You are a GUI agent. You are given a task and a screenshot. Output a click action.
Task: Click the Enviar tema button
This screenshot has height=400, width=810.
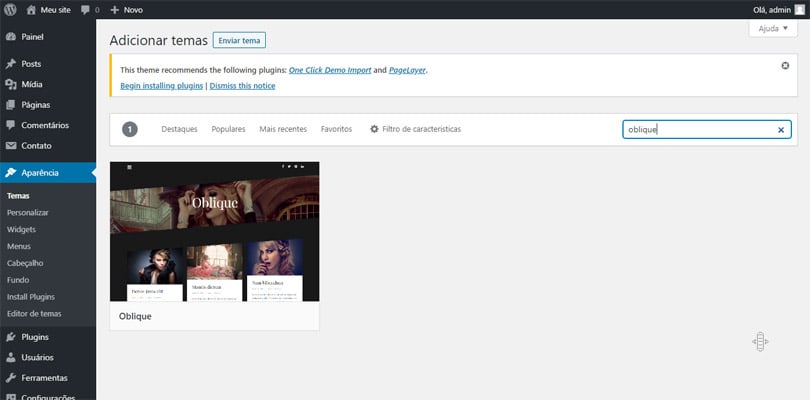239,40
